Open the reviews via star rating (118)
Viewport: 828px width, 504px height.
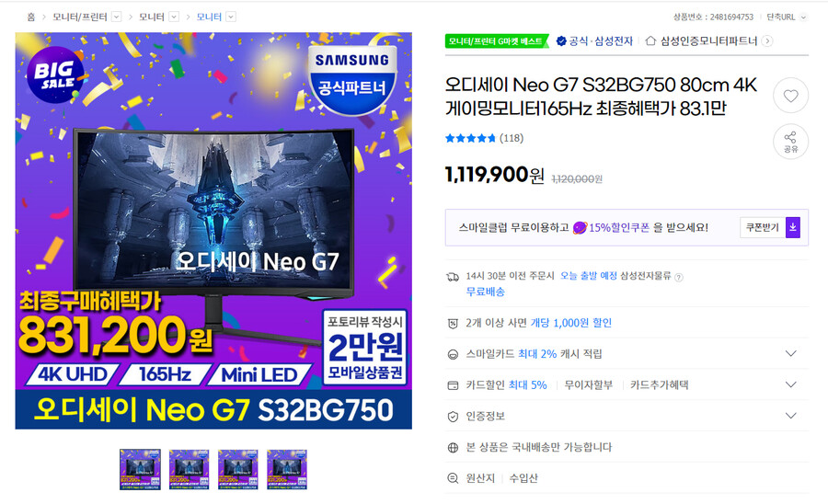pyautogui.click(x=484, y=138)
